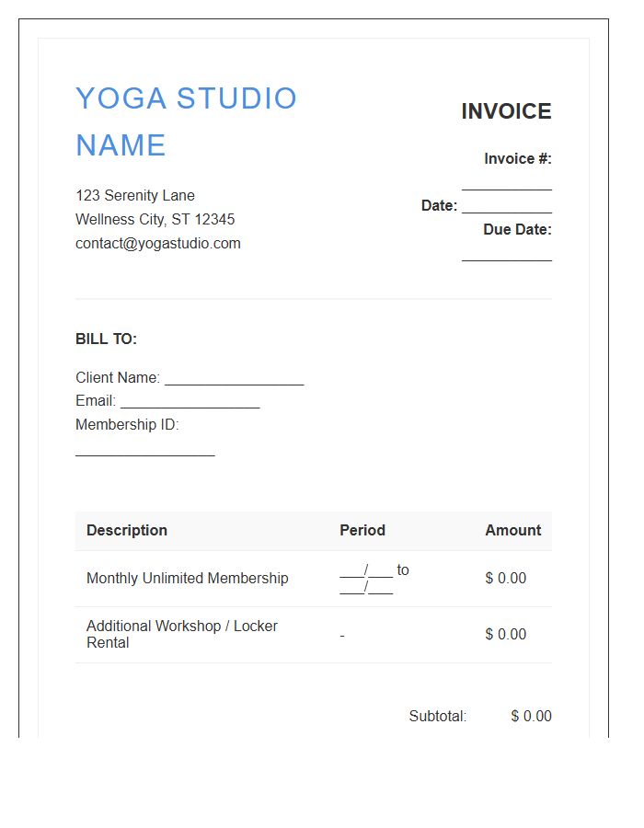
Task: Click the Membership ID: label
Action: (x=127, y=424)
